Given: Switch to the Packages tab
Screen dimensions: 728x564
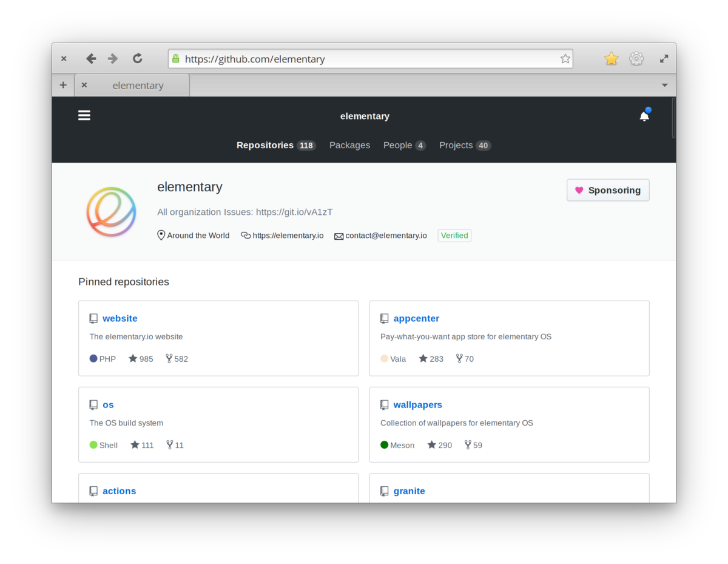Looking at the screenshot, I should coord(349,145).
